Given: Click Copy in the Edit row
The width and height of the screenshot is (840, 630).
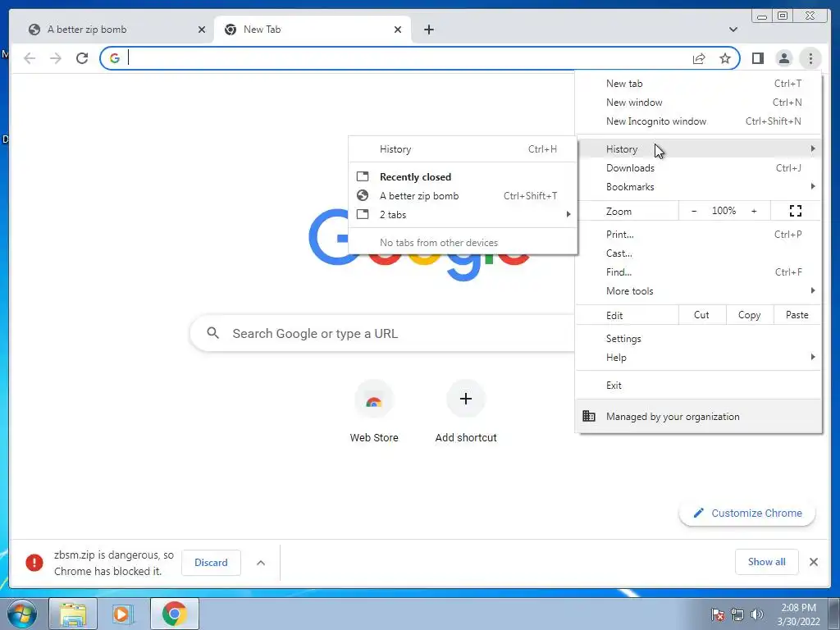Looking at the screenshot, I should pyautogui.click(x=750, y=315).
